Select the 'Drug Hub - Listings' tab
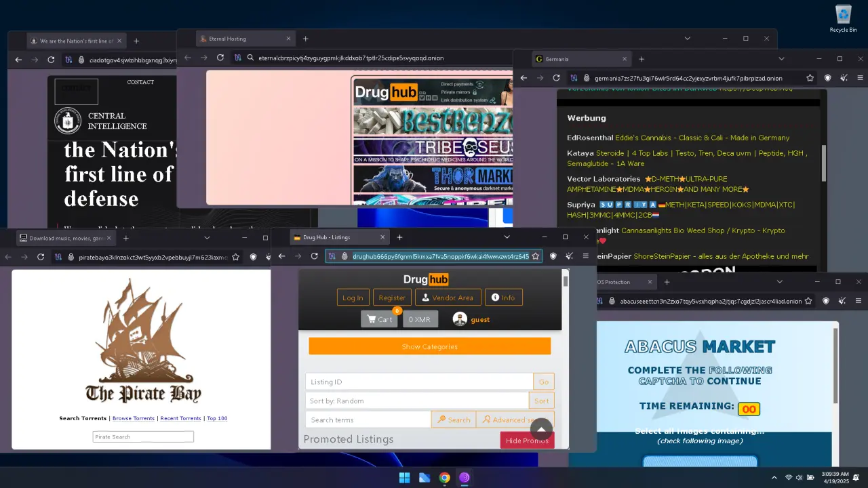868x488 pixels. pos(340,237)
